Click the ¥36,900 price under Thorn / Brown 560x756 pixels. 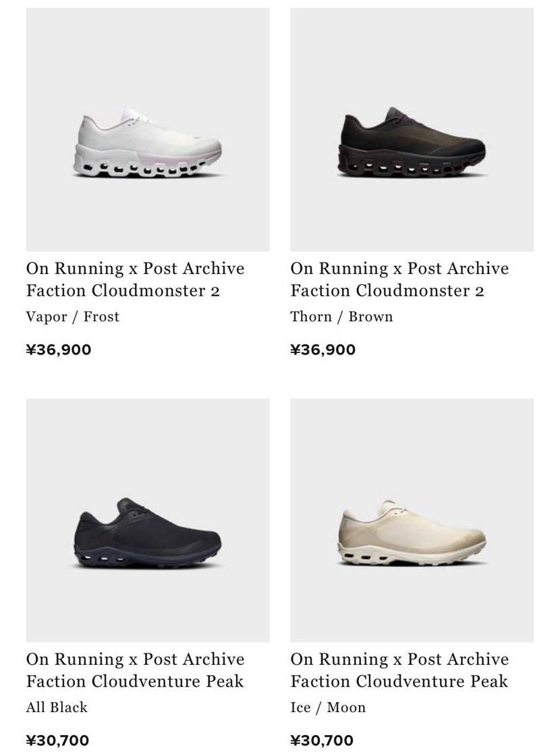pos(323,350)
